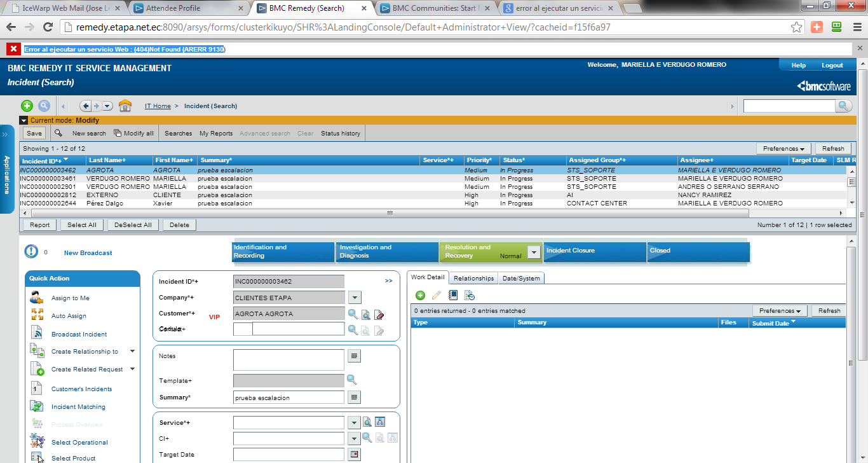Open the CI field dropdown

355,438
